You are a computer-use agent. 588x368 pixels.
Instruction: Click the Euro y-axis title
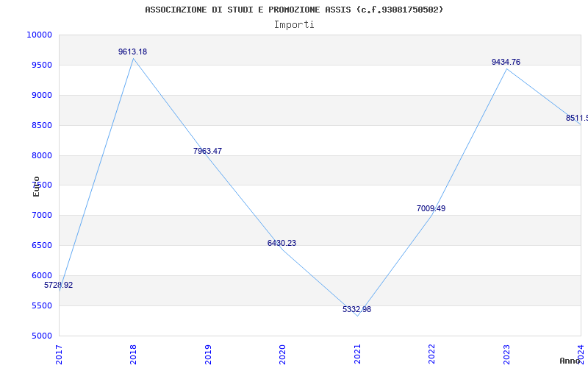point(36,187)
